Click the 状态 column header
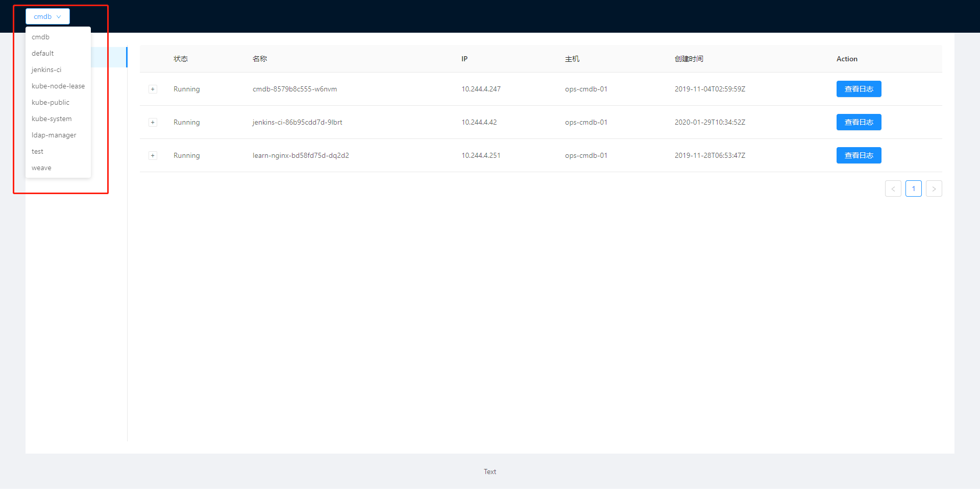Screen dimensions: 980x495 point(181,59)
